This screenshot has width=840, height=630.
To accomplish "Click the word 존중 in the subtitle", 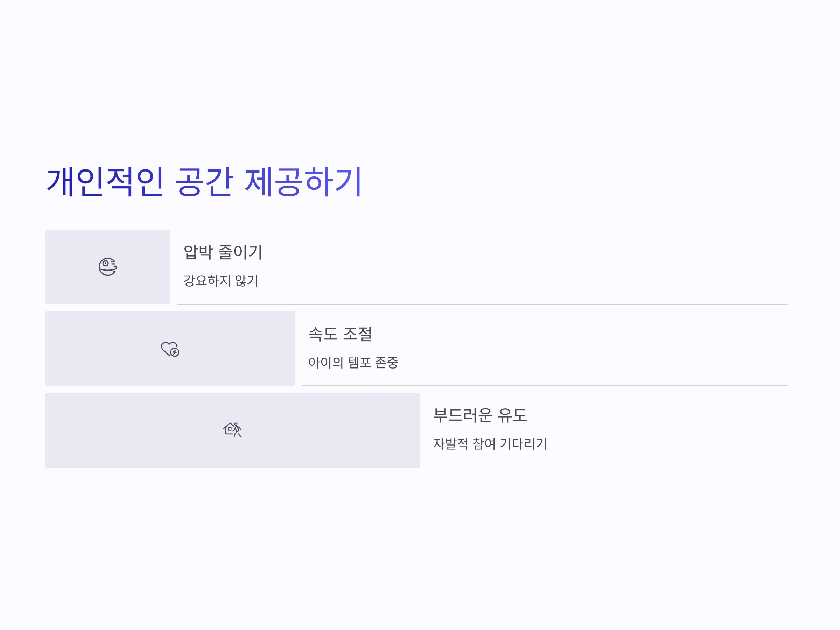I will [x=387, y=362].
